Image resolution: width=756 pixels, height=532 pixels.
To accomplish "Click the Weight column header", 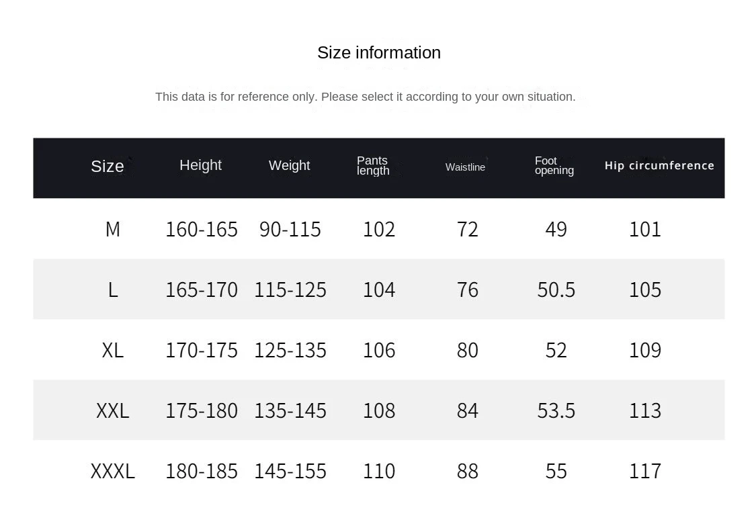I will point(289,165).
